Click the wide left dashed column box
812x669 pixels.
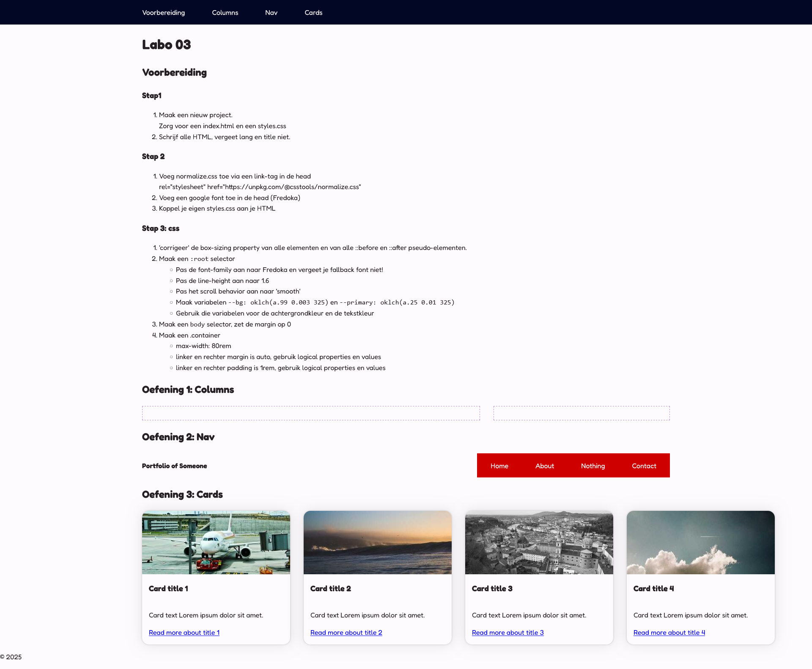pos(311,413)
